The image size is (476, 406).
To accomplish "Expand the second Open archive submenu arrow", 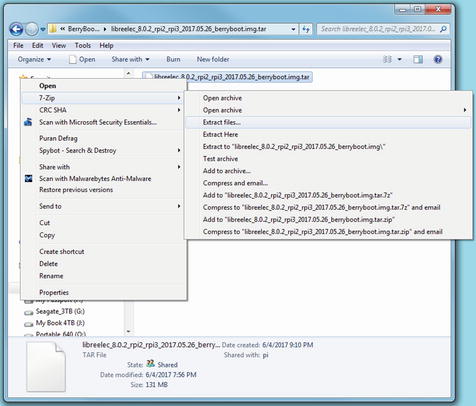I will pos(465,110).
